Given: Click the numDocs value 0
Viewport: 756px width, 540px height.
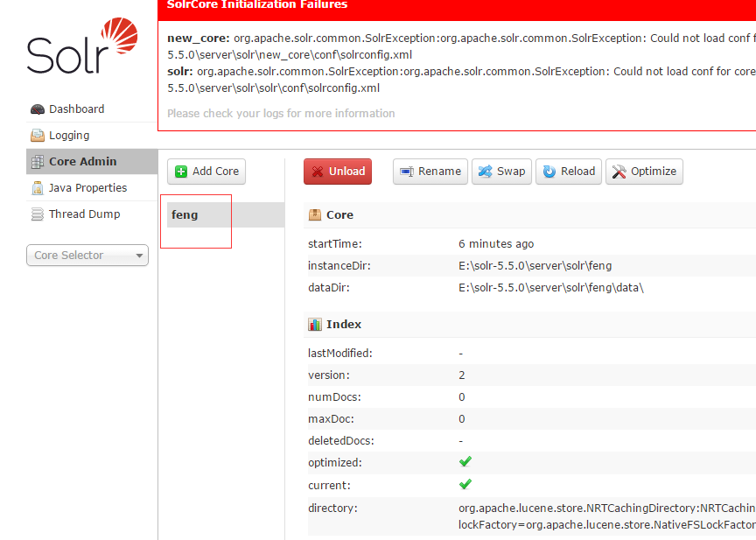Looking at the screenshot, I should tap(462, 397).
